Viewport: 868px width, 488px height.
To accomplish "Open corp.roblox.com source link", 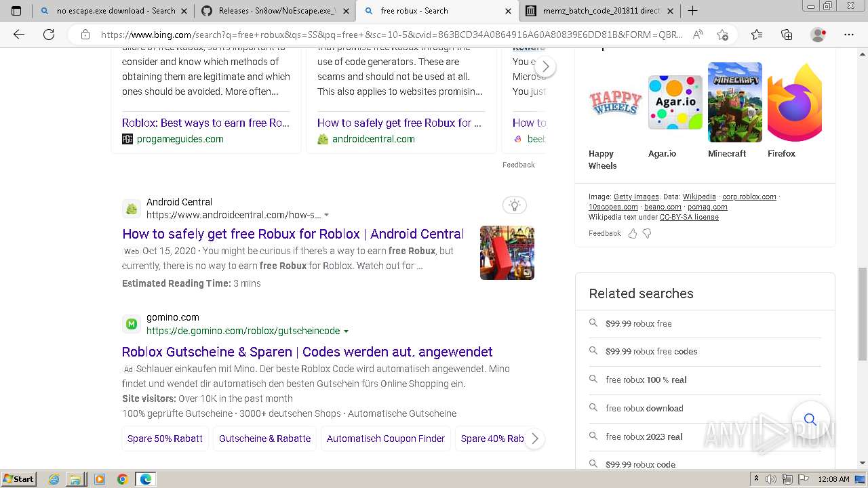I will [749, 197].
